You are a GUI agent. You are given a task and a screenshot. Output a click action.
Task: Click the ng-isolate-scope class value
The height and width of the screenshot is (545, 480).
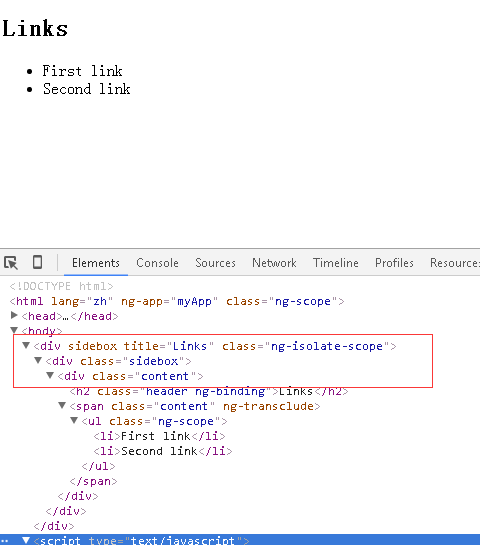[x=327, y=346]
